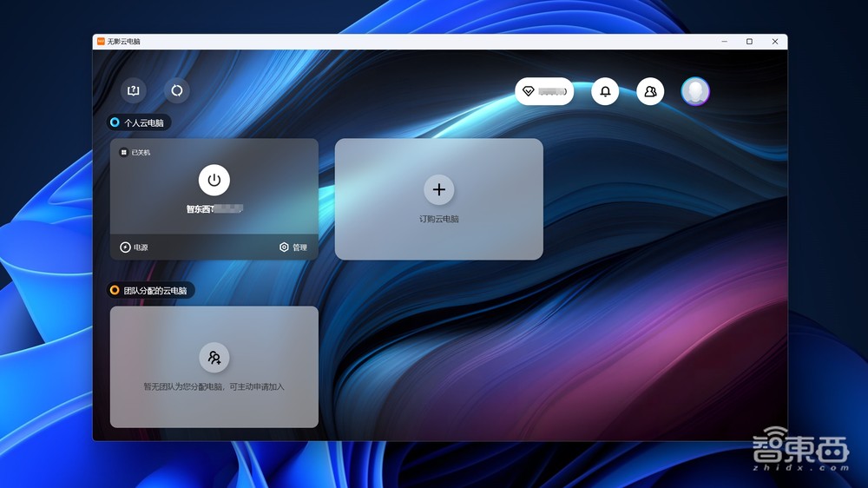The image size is (868, 488).
Task: Click the join-team icon in team card
Action: pyautogui.click(x=214, y=357)
